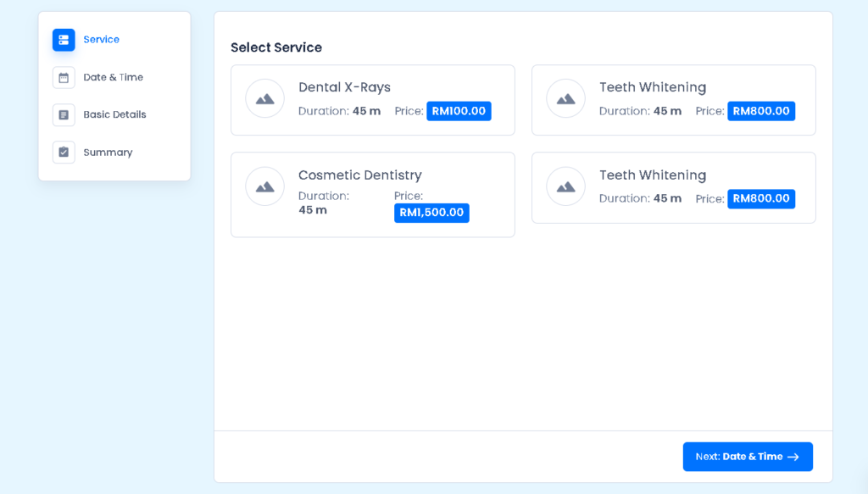Click the RM1,500.00 price badge
Viewport: 868px width, 494px height.
pos(431,213)
